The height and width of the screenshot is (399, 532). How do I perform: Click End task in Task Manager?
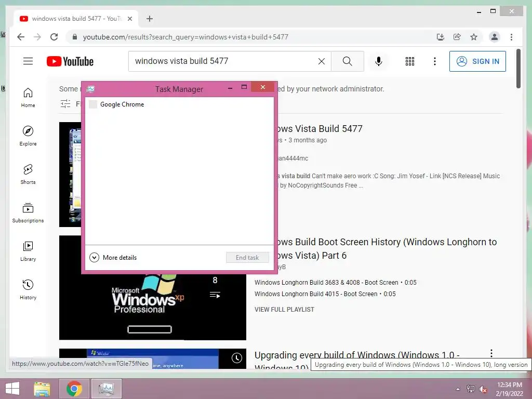tap(247, 258)
